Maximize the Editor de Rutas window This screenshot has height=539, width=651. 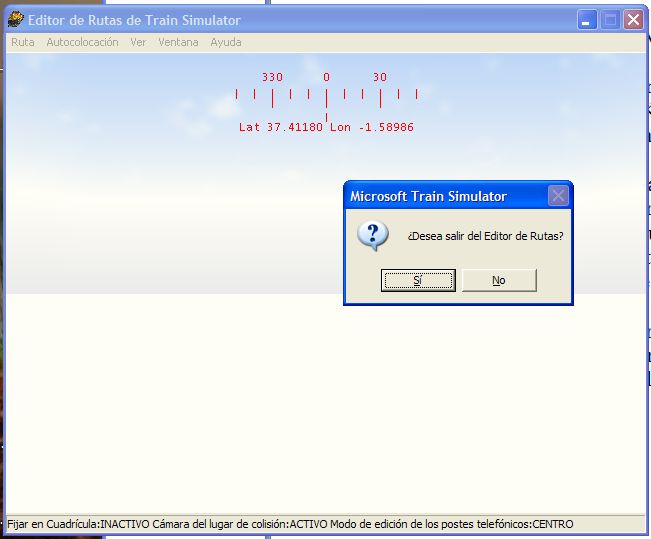610,19
